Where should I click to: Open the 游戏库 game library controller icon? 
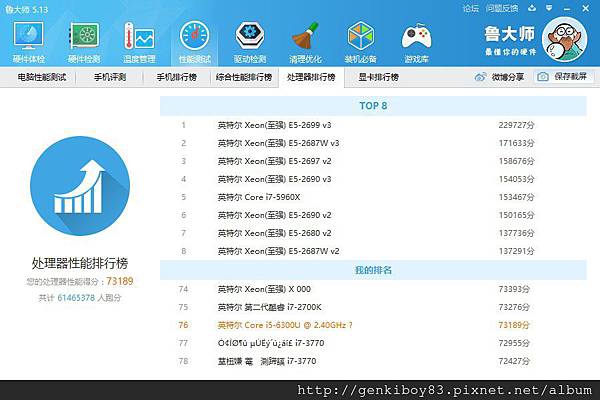click(x=416, y=42)
